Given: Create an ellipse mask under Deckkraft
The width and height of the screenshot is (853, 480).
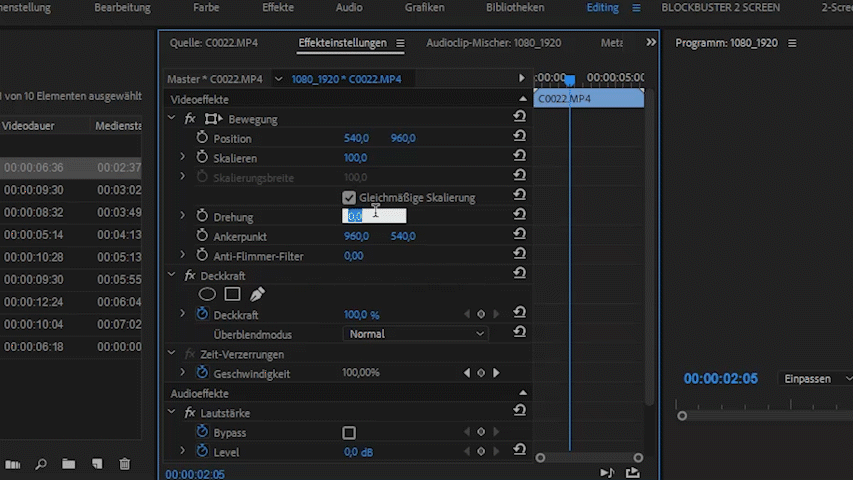Looking at the screenshot, I should pyautogui.click(x=207, y=294).
